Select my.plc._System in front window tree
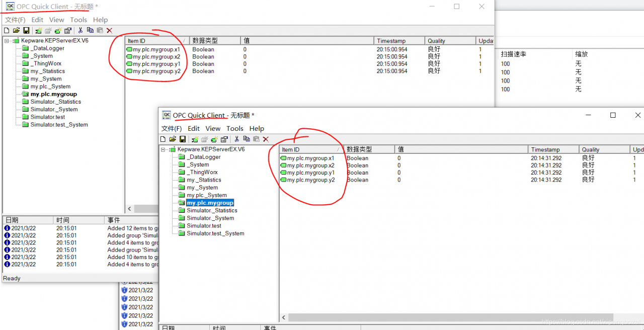644x330 pixels. (207, 195)
